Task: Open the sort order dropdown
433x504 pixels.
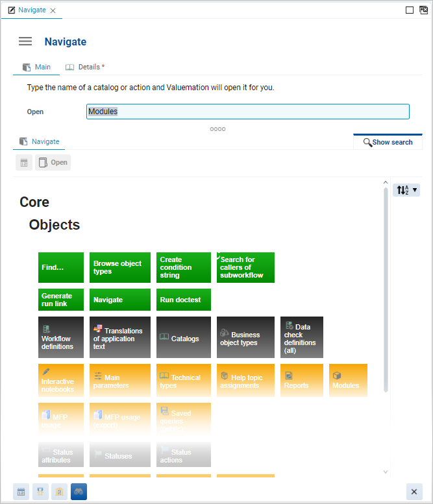Action: coord(406,190)
